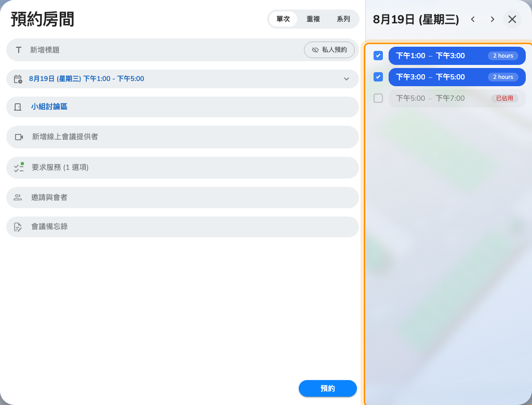The height and width of the screenshot is (405, 532).
Task: Expand 要求服務 (1 選項)
Action: [182, 168]
